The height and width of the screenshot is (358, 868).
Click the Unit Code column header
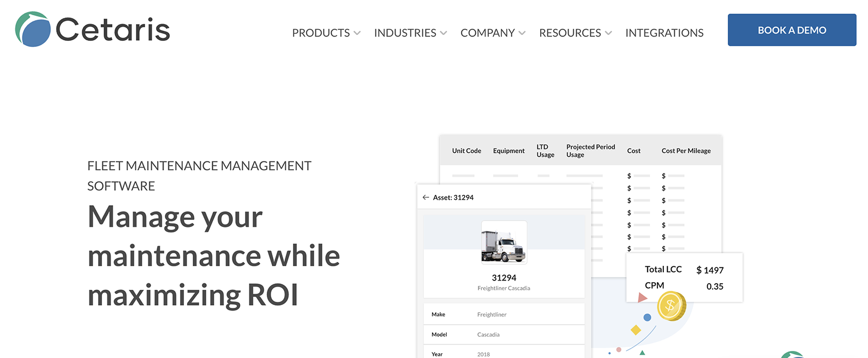(466, 151)
